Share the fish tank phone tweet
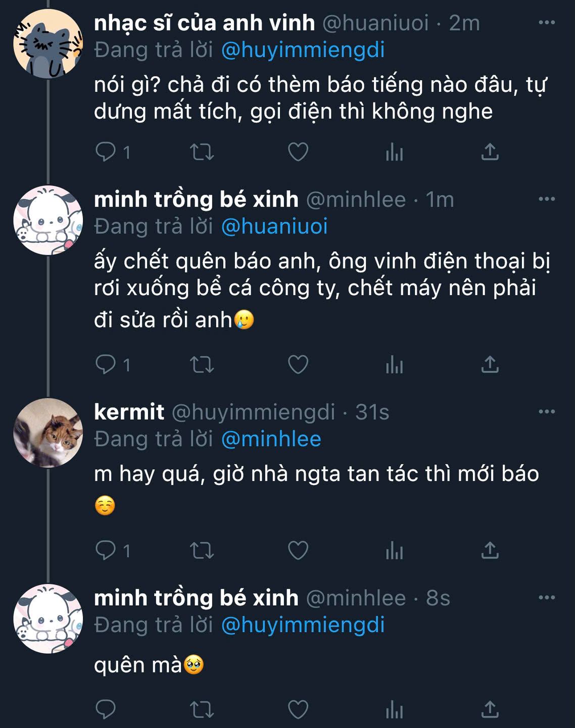 (490, 364)
